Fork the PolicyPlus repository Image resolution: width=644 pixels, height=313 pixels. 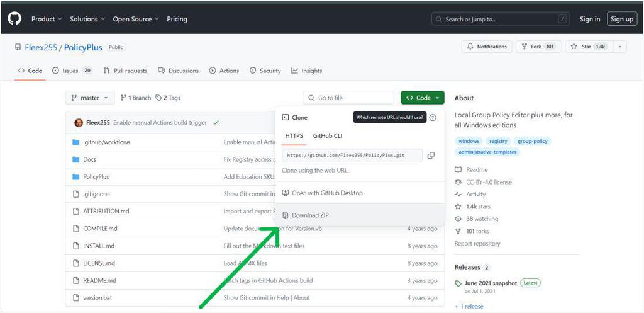[538, 47]
